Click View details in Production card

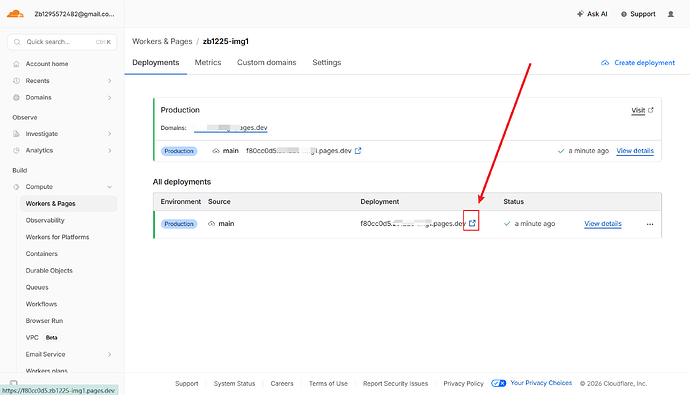(x=635, y=151)
